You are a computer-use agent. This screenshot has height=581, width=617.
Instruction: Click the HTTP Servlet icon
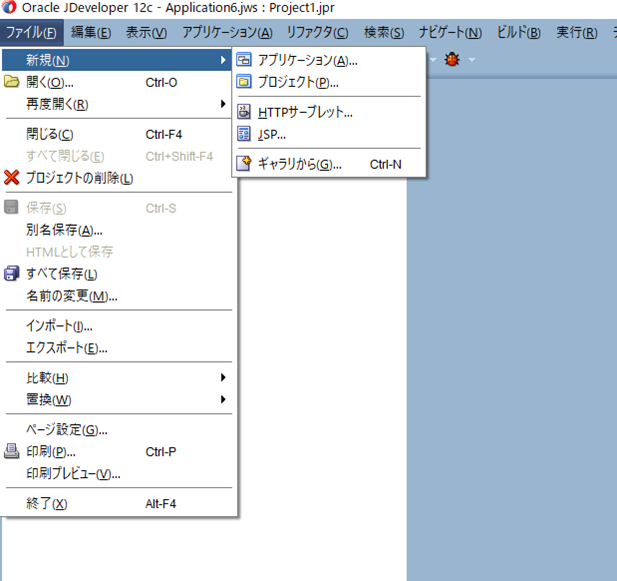pos(244,112)
